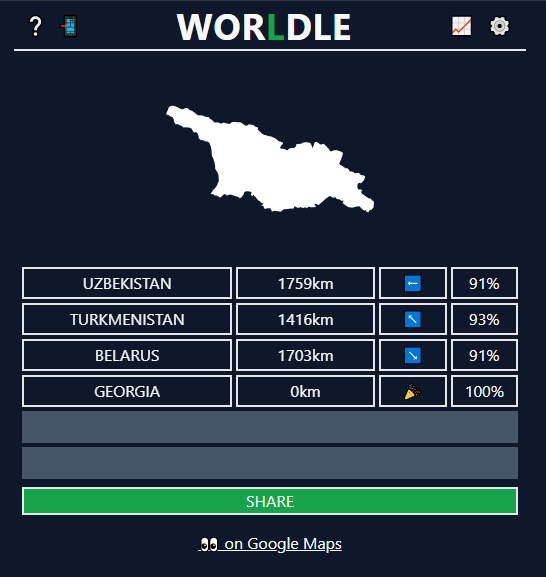The height and width of the screenshot is (577, 546).
Task: Click the green SHARE button
Action: (x=270, y=501)
